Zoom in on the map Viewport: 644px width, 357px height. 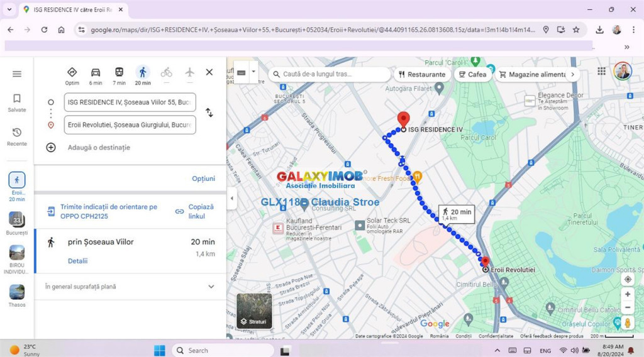pyautogui.click(x=627, y=294)
